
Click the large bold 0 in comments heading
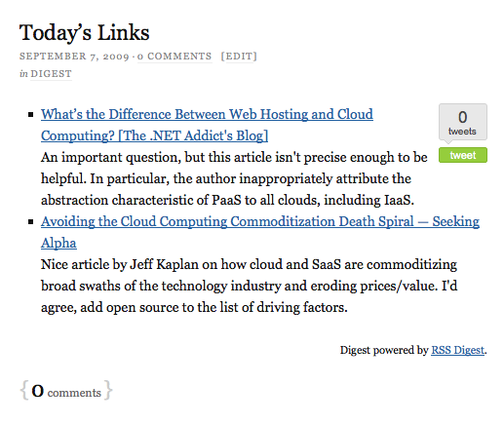38,391
